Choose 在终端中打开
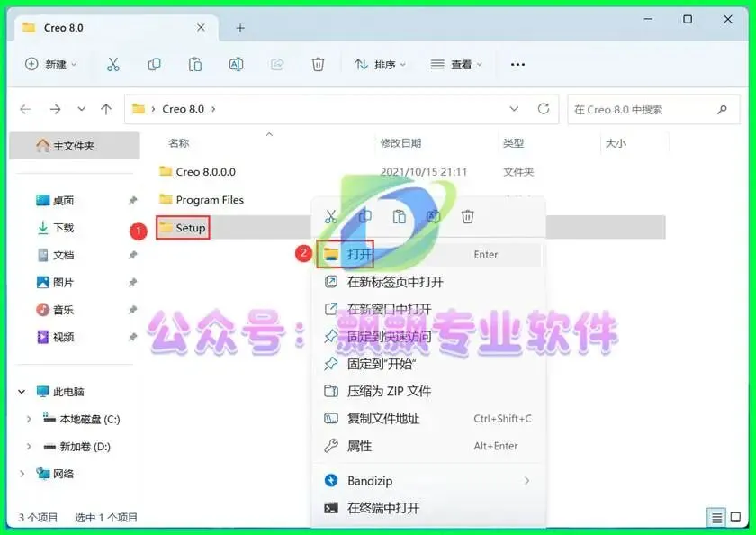 (x=427, y=507)
